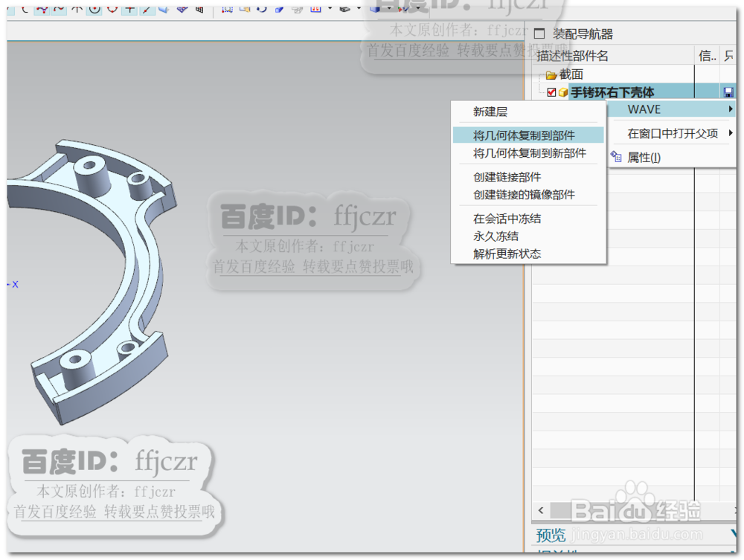This screenshot has height=560, width=744.
Task: Expand the 在窗口中打开父项 submenu
Action: pyautogui.click(x=731, y=132)
